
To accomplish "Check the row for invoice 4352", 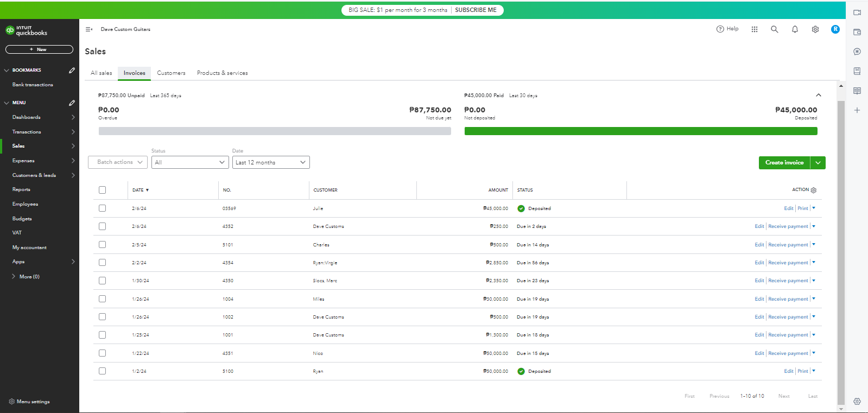I will [103, 226].
